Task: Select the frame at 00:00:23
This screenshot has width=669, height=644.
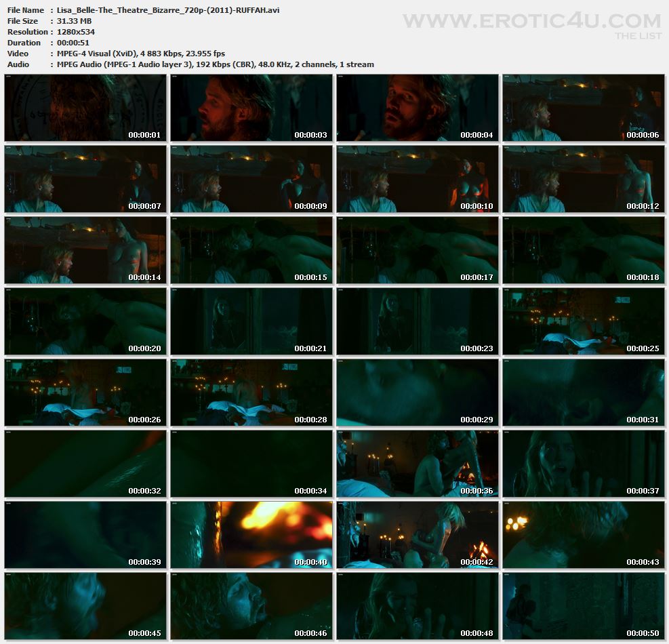Action: click(418, 321)
